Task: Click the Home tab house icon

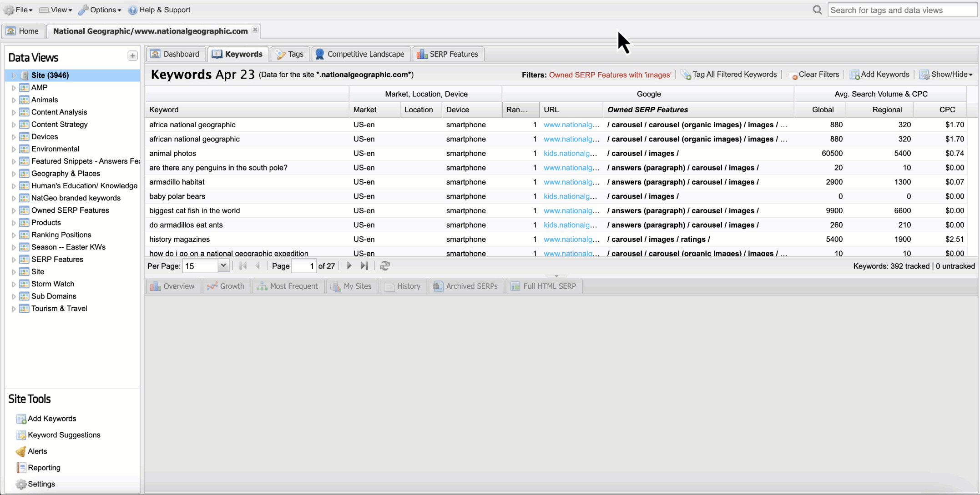Action: (11, 31)
